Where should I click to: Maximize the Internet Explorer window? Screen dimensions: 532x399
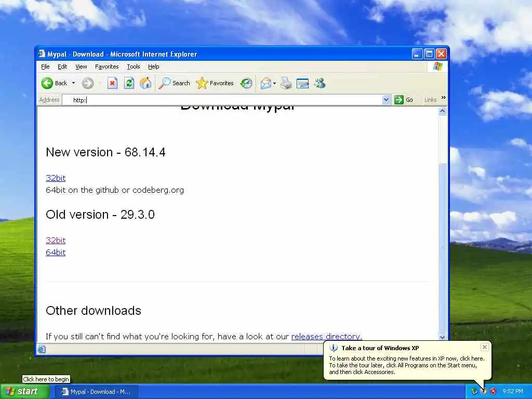click(x=429, y=54)
